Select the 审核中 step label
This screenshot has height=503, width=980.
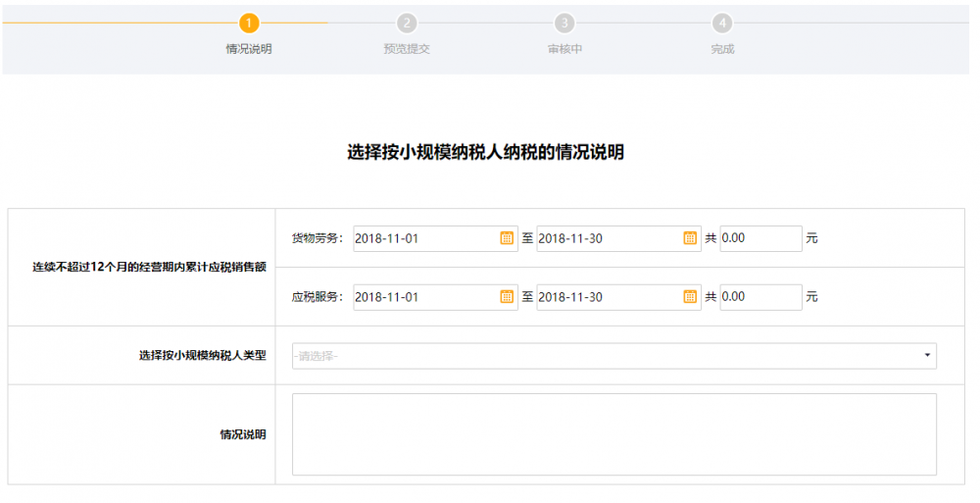[564, 49]
